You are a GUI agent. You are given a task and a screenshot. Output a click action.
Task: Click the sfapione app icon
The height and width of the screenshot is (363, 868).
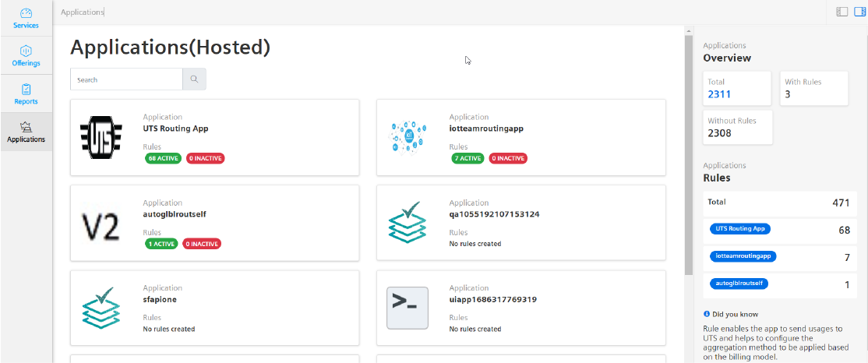tap(101, 308)
